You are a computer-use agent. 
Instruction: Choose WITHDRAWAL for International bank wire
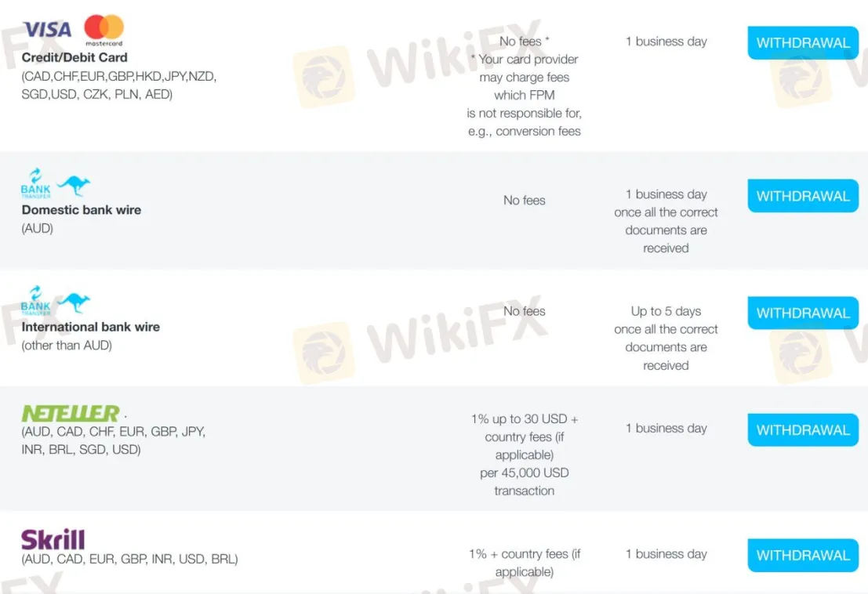coord(803,313)
